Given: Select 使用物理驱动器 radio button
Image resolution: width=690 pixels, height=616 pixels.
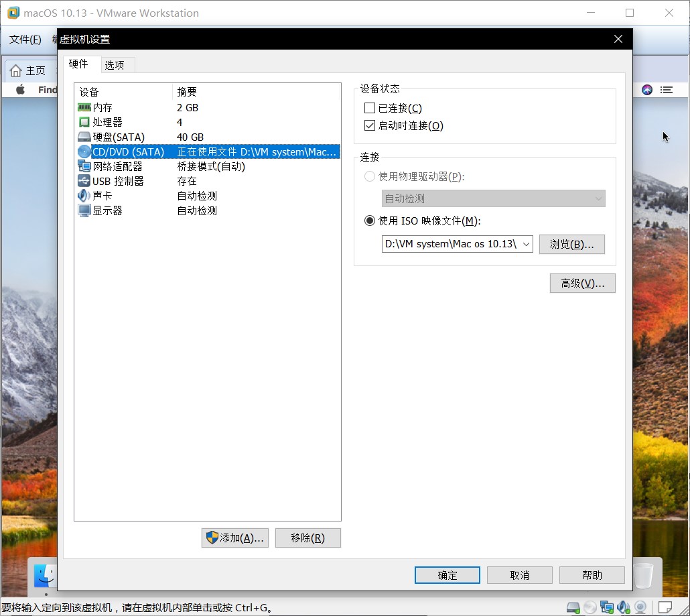Looking at the screenshot, I should [370, 176].
